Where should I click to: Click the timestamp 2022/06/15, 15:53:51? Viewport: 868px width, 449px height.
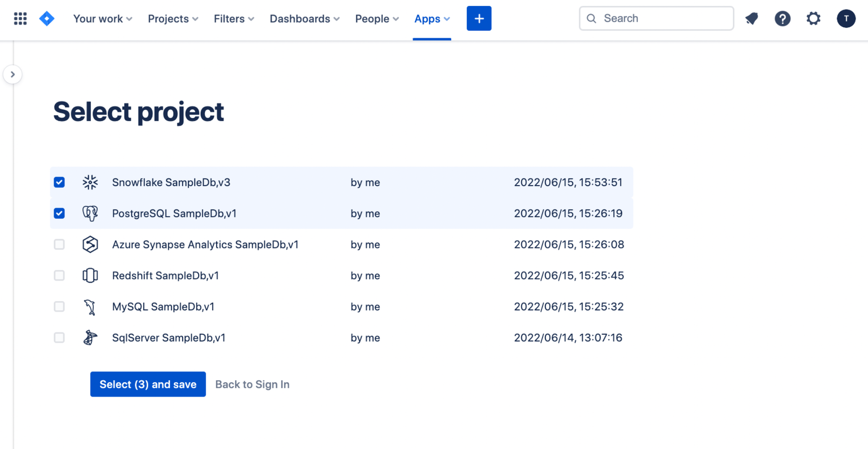pyautogui.click(x=568, y=183)
